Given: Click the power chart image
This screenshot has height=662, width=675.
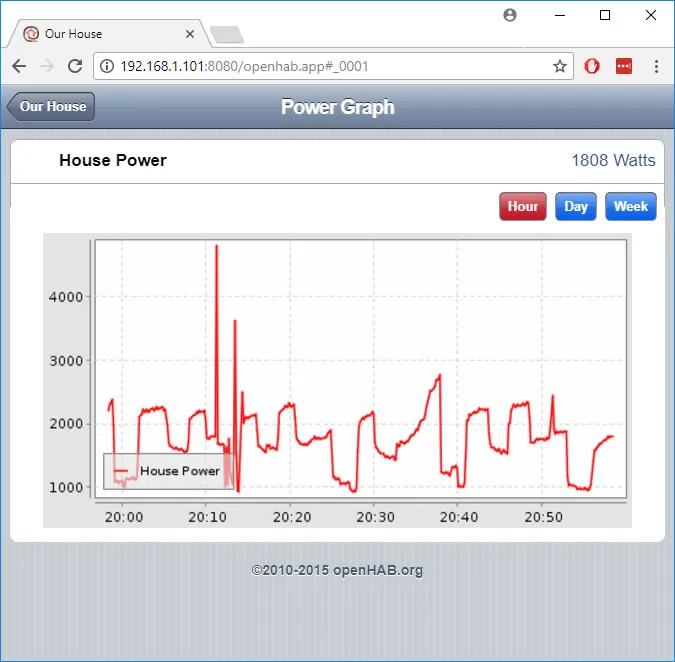Looking at the screenshot, I should (x=338, y=380).
